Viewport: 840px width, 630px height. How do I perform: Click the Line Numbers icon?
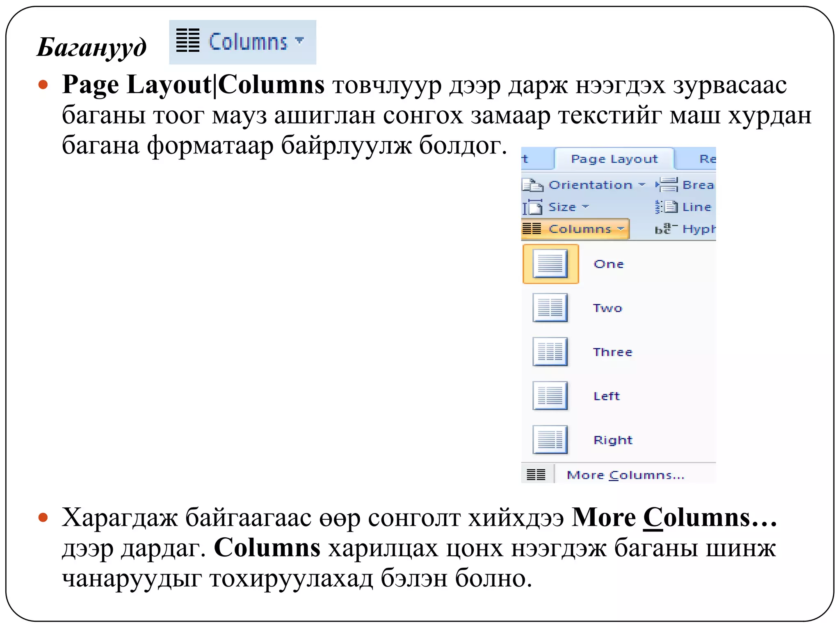(x=666, y=206)
